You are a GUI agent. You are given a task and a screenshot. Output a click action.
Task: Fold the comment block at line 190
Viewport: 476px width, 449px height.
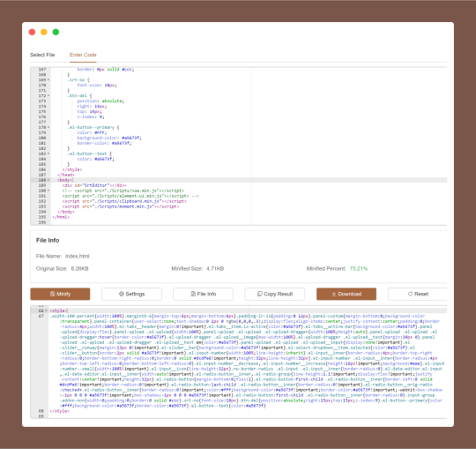(x=48, y=191)
